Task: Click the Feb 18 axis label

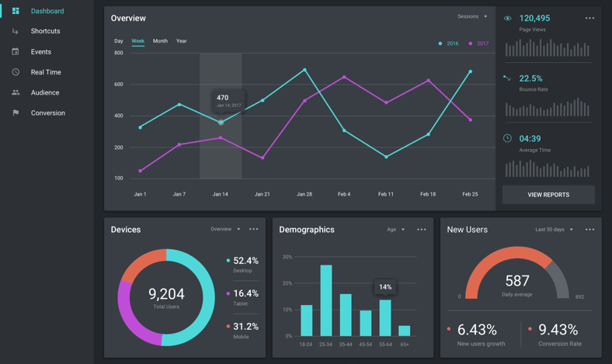Action: tap(428, 194)
